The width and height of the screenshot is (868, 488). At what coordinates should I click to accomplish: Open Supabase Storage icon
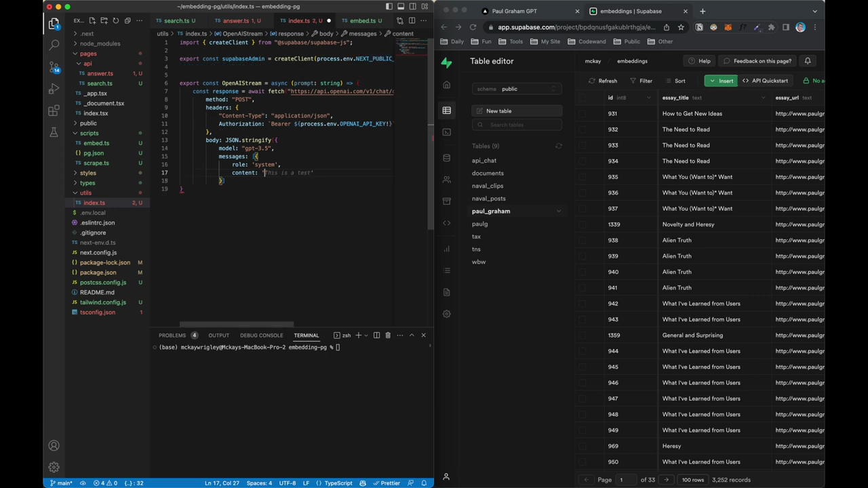click(x=446, y=201)
